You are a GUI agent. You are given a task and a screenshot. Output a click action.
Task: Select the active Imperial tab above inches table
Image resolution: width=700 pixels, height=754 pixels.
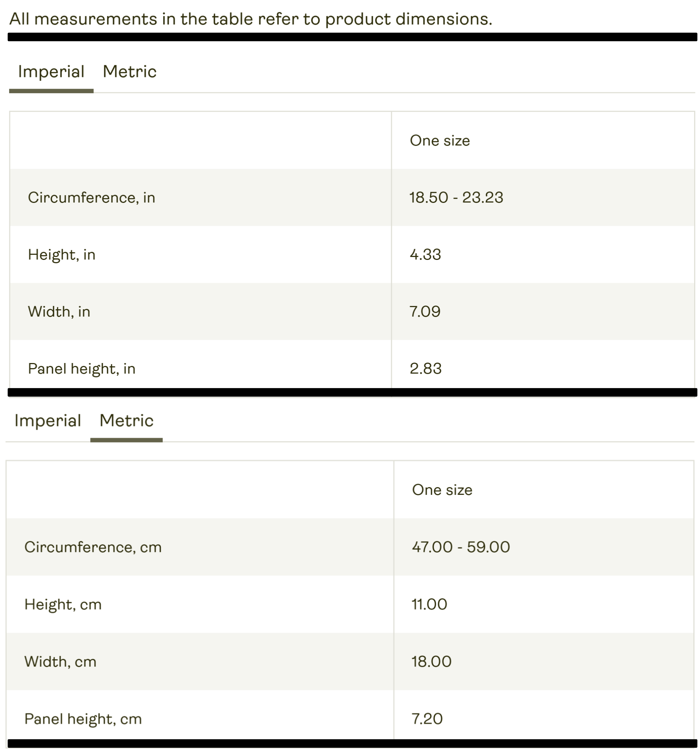[51, 72]
